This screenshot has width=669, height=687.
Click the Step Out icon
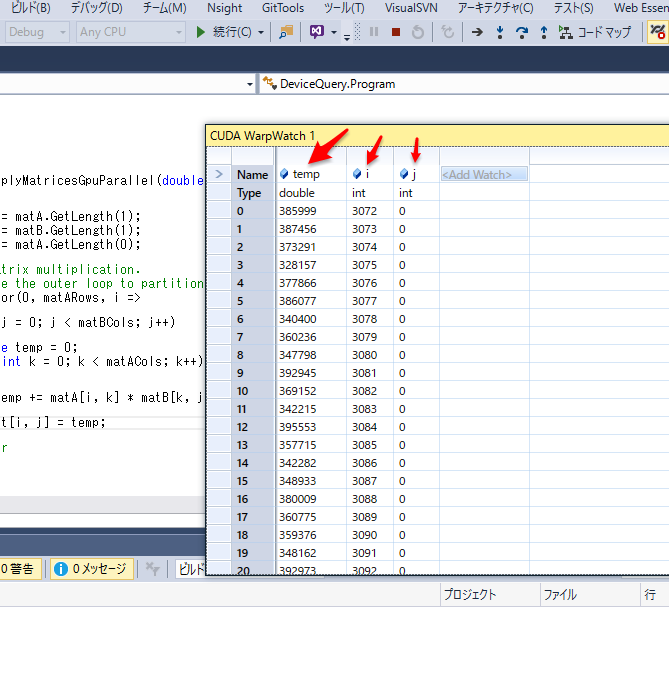tap(544, 32)
